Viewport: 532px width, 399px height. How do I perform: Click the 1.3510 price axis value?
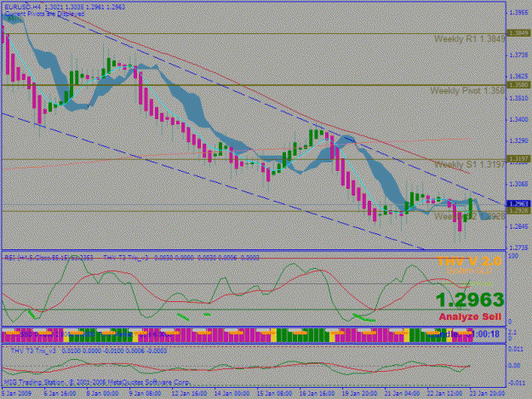click(518, 99)
